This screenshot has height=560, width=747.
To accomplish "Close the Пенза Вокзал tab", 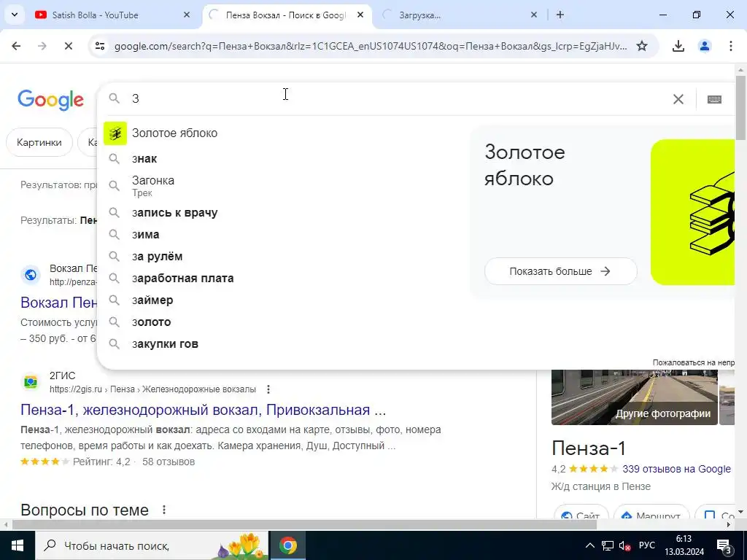I will (360, 15).
